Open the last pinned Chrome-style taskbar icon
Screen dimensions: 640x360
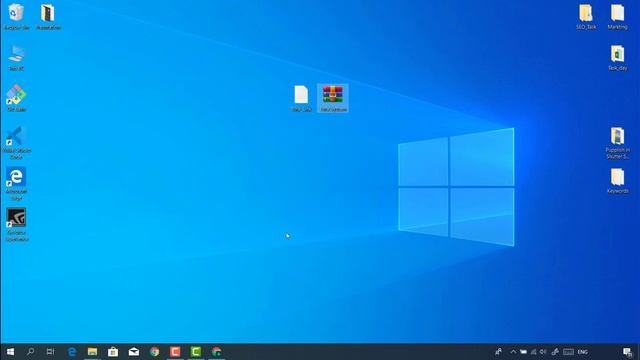coord(216,352)
